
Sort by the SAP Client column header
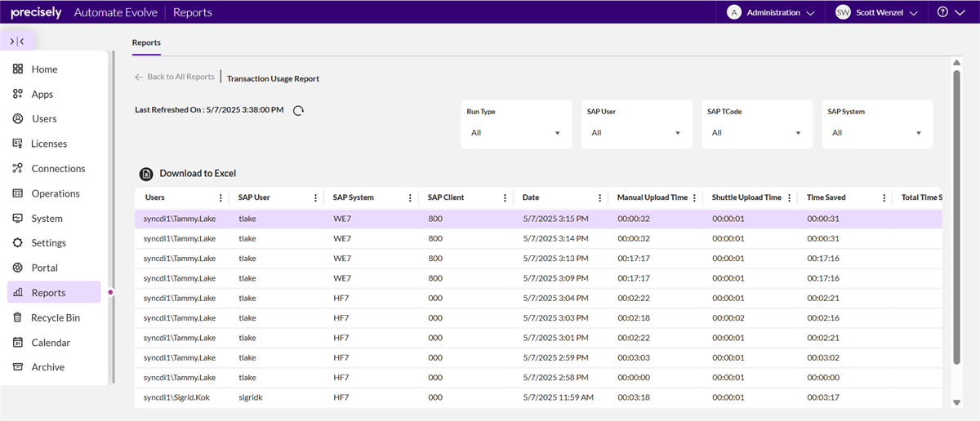(446, 197)
